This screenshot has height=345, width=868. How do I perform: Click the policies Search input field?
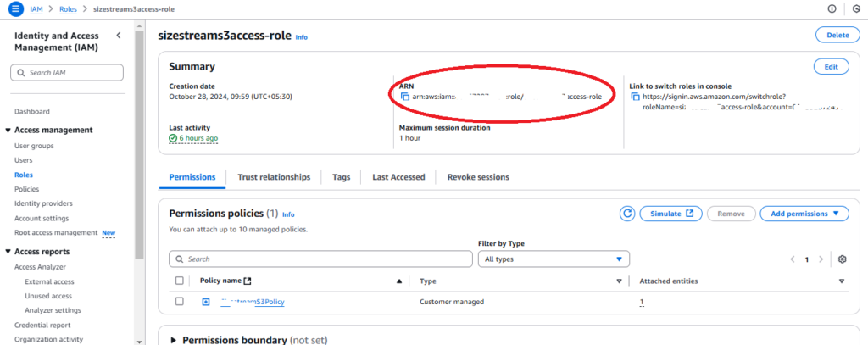point(321,259)
